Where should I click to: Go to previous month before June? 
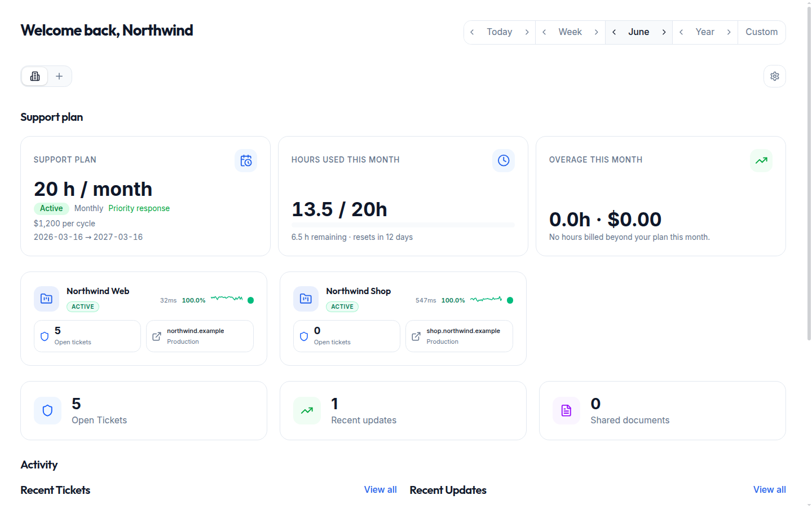click(x=614, y=32)
